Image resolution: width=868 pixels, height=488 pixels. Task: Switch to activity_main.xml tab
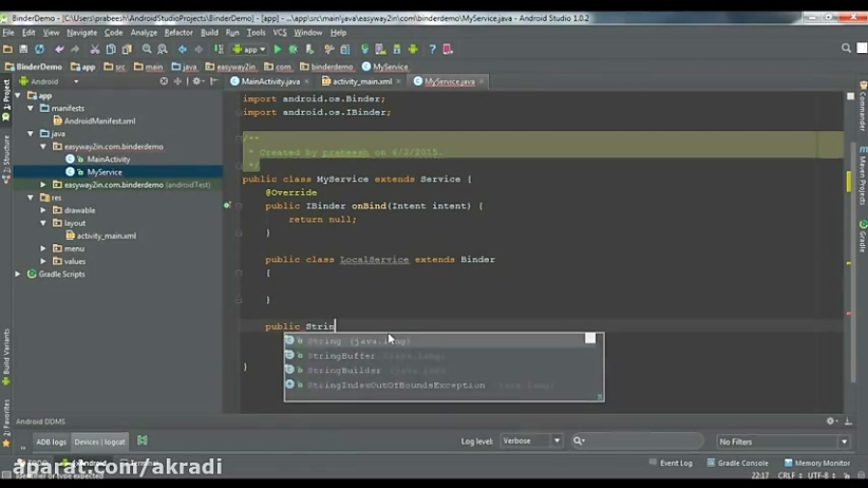point(362,81)
